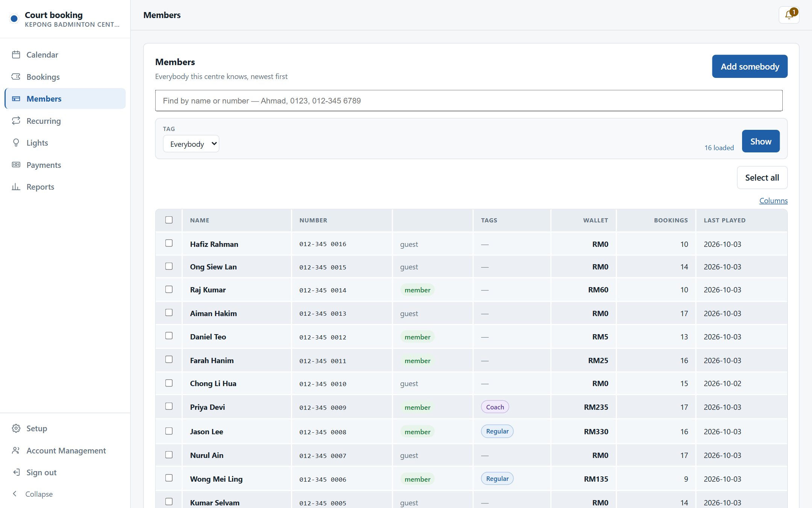
Task: Collapse the sidebar with chevron
Action: pyautogui.click(x=15, y=494)
